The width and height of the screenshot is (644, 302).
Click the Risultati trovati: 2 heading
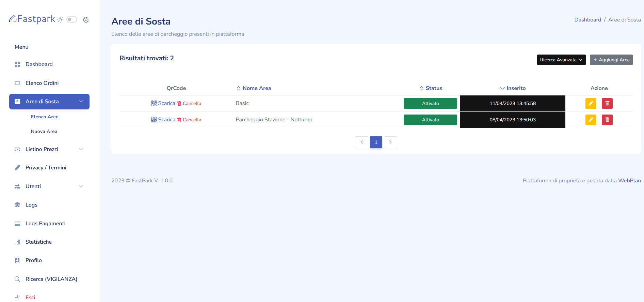click(x=147, y=58)
